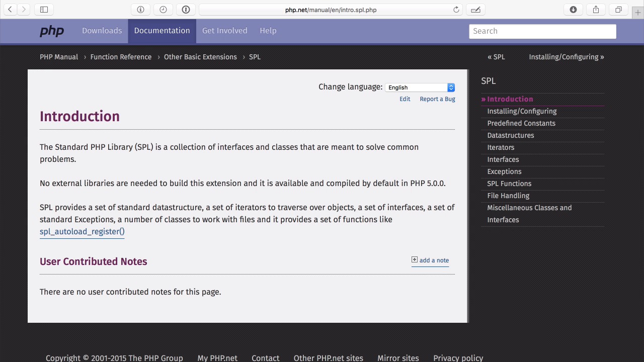Click into the Search input field

pos(542,31)
